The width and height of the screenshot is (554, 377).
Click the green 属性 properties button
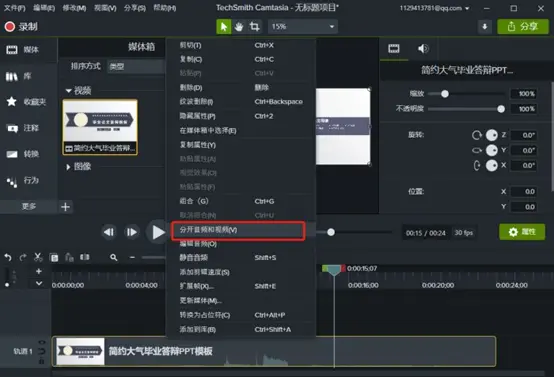coord(522,232)
